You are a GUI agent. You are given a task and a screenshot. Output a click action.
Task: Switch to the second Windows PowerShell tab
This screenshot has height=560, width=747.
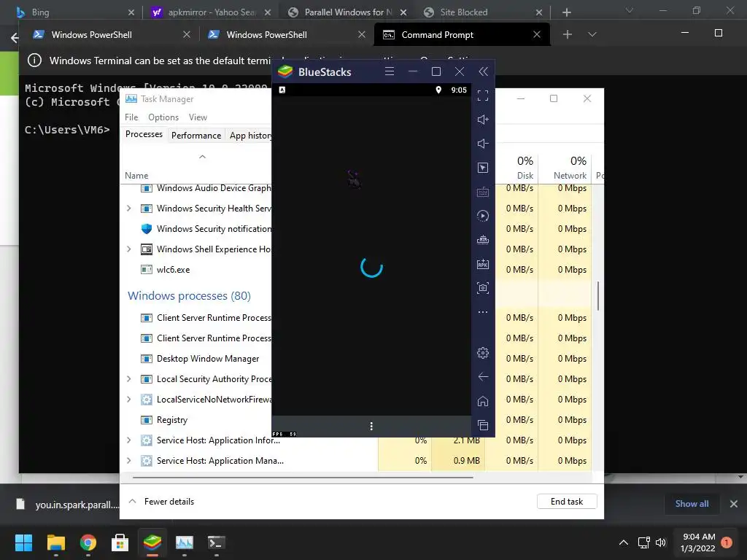coord(286,35)
